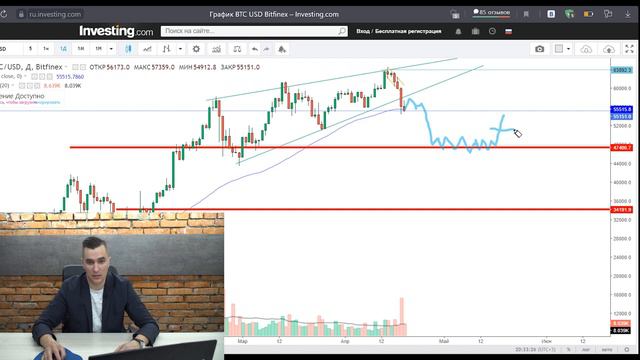This screenshot has height=360, width=640.
Task: Click the magnifier search icon on site
Action: click(342, 31)
